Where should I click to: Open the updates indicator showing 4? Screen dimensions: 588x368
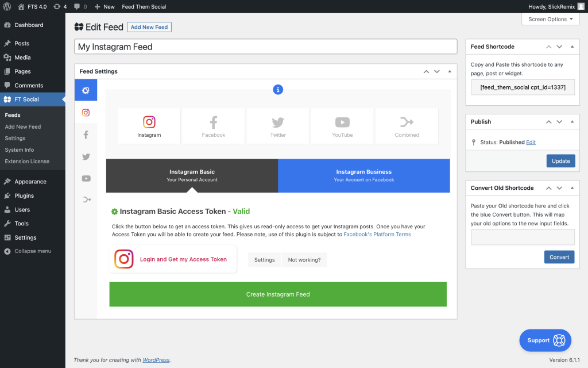tap(60, 6)
